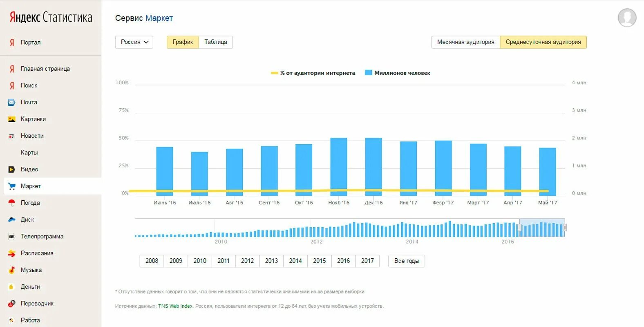Click the highlighted timeline range selection

click(x=542, y=228)
